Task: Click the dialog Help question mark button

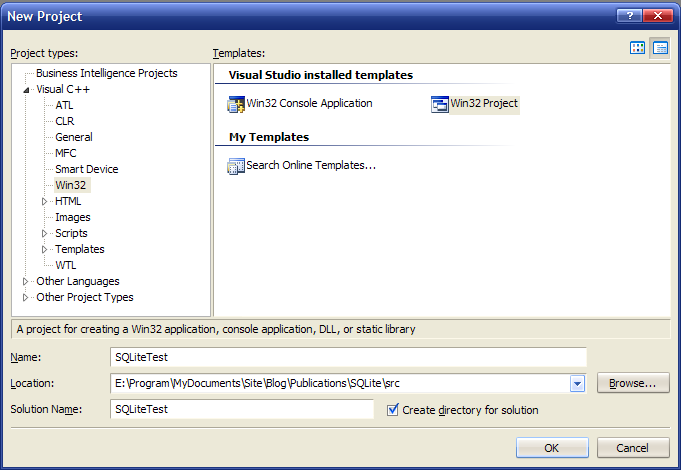Action: (x=629, y=16)
